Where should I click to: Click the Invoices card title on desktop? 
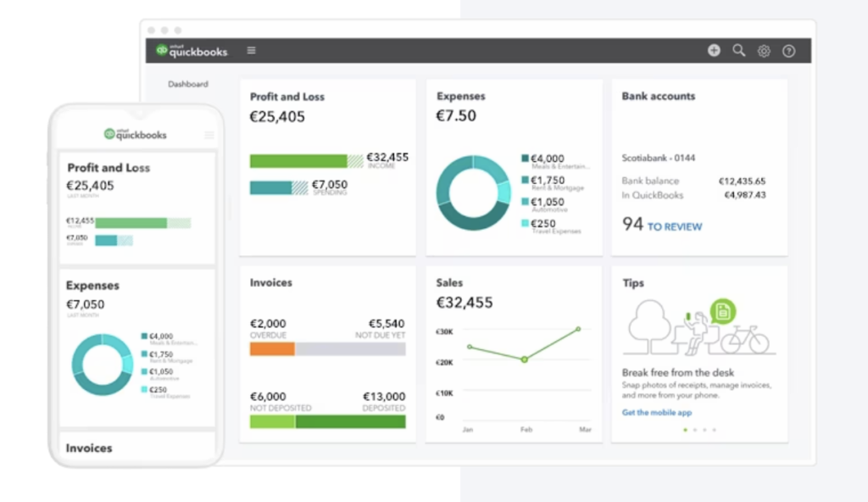coord(270,282)
